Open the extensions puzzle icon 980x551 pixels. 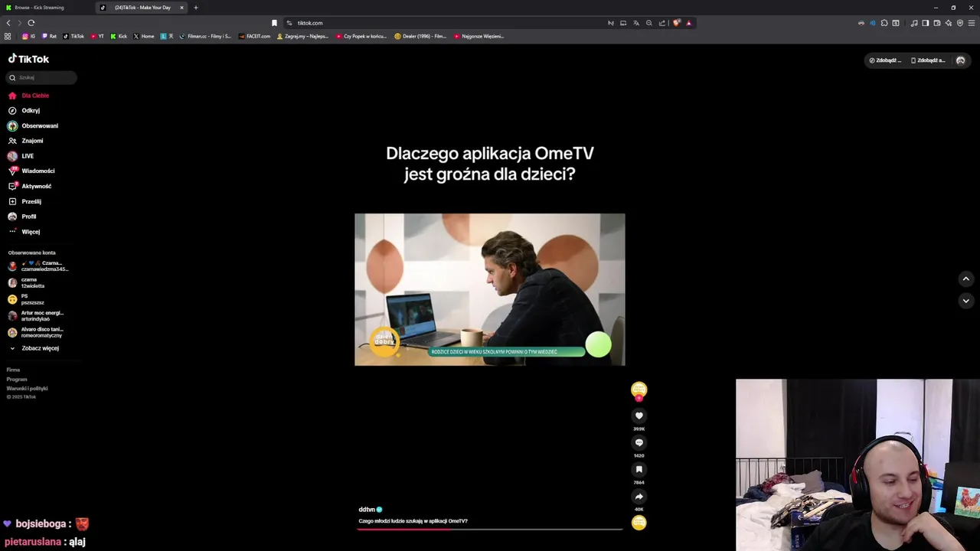point(884,23)
